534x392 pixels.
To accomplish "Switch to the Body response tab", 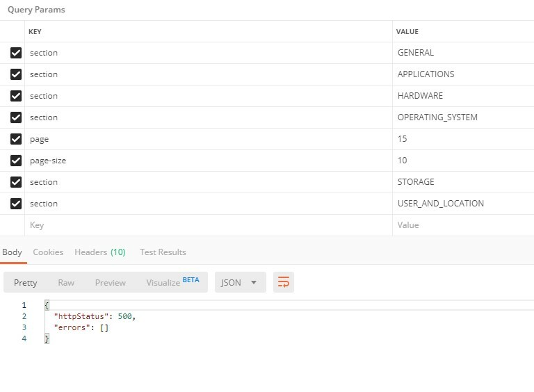I will tap(12, 252).
